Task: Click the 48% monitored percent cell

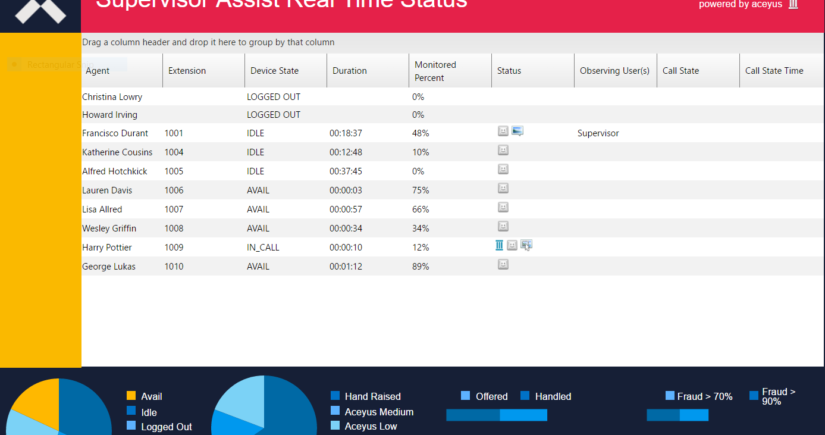Action: [x=420, y=133]
